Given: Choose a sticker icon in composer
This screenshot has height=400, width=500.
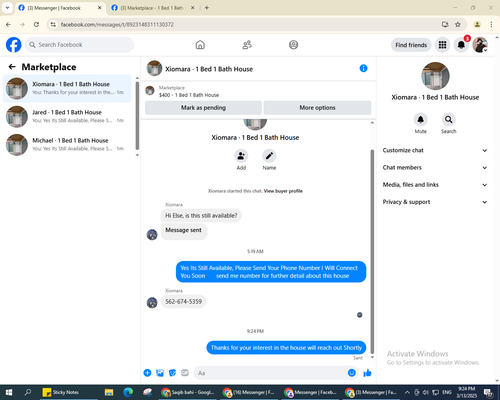Looking at the screenshot, I should point(172,373).
